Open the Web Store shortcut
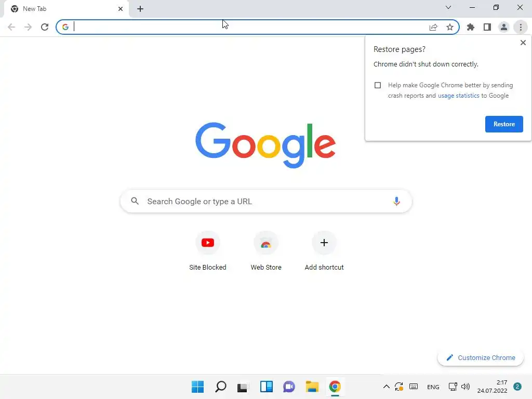 click(x=266, y=251)
